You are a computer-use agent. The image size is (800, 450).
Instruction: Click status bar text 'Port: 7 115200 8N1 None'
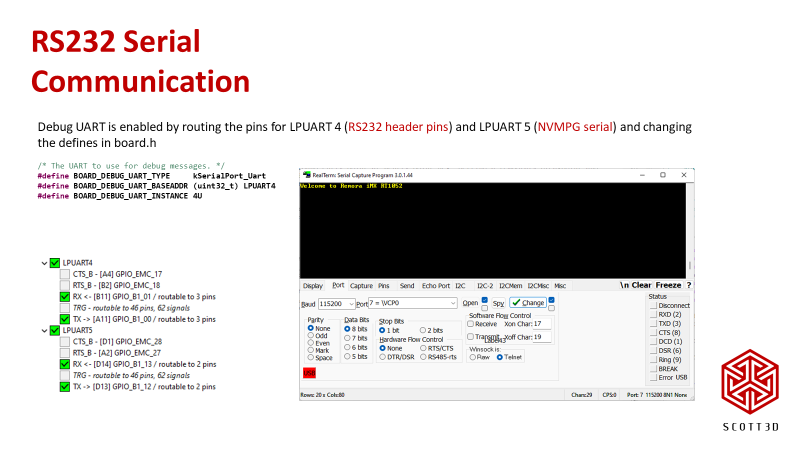pos(657,395)
